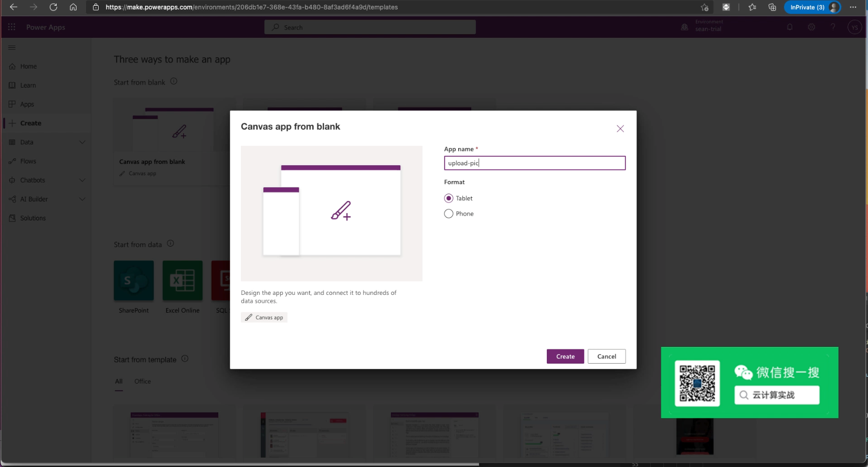Click the search box in green banner

click(x=777, y=395)
